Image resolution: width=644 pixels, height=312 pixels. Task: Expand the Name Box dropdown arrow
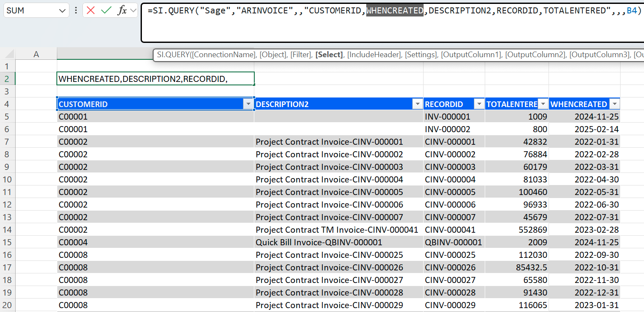(62, 10)
